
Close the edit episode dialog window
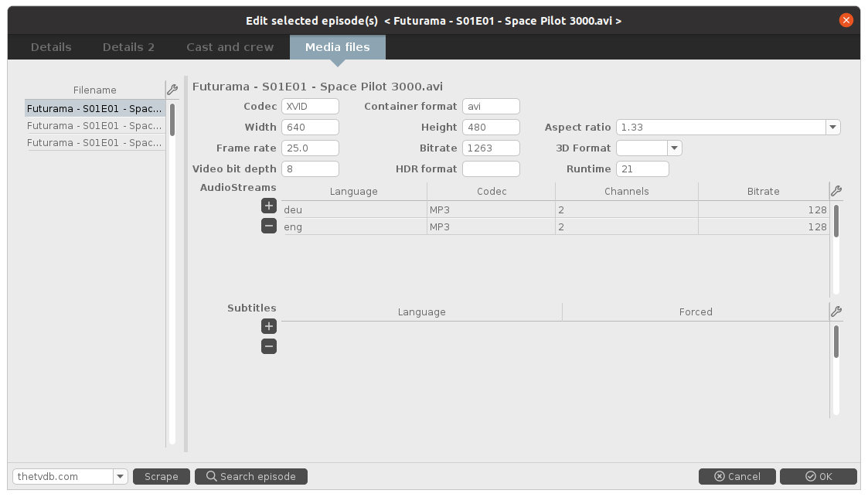pyautogui.click(x=847, y=20)
